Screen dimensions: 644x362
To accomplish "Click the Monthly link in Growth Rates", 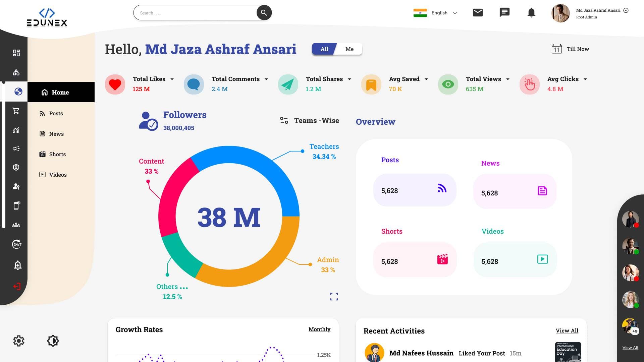I will 319,329.
